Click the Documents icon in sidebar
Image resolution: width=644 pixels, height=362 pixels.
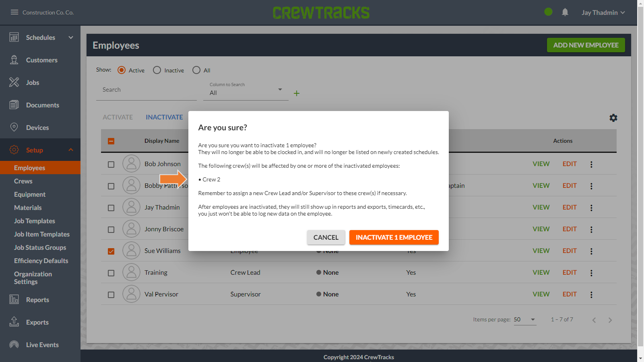pyautogui.click(x=14, y=105)
